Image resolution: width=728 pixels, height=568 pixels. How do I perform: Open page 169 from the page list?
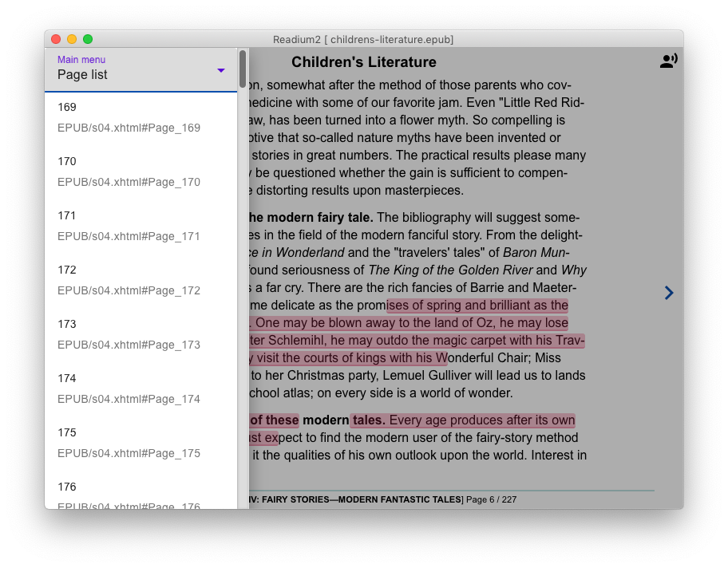[x=67, y=107]
